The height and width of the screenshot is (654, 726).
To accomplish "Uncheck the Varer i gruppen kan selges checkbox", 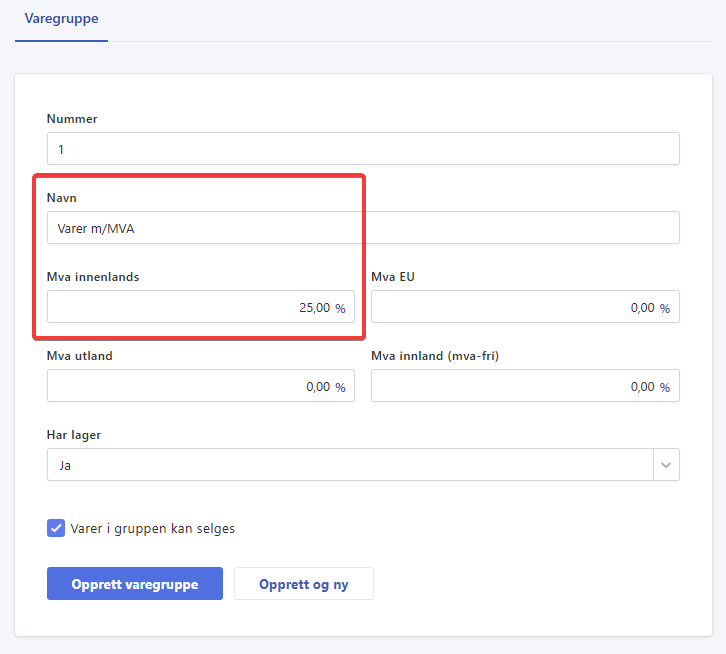I will 56,528.
